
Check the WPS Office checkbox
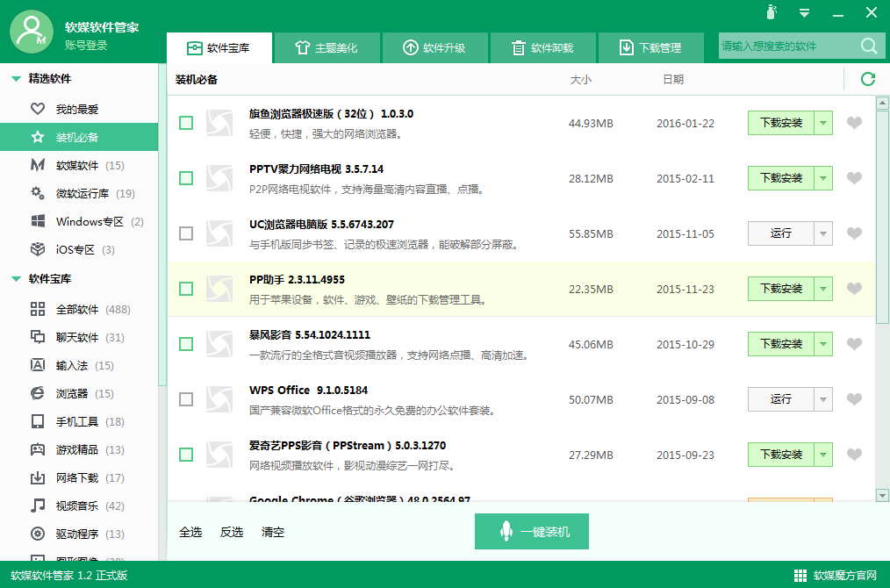pos(185,399)
